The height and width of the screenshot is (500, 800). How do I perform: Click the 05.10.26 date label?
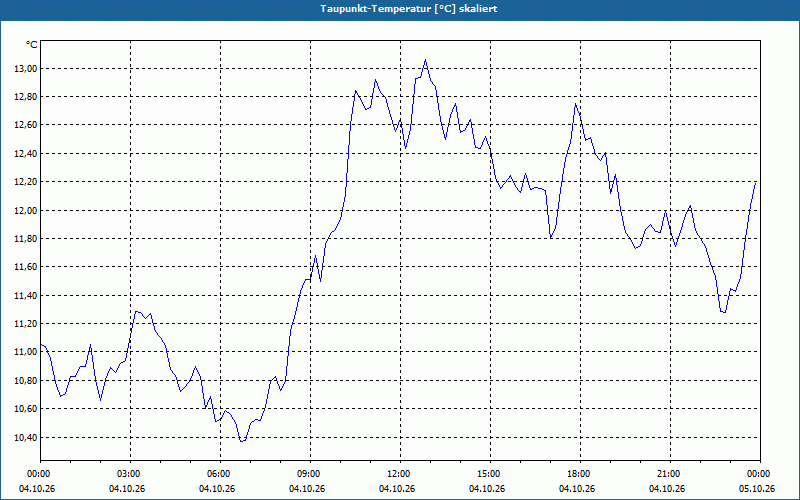[757, 489]
